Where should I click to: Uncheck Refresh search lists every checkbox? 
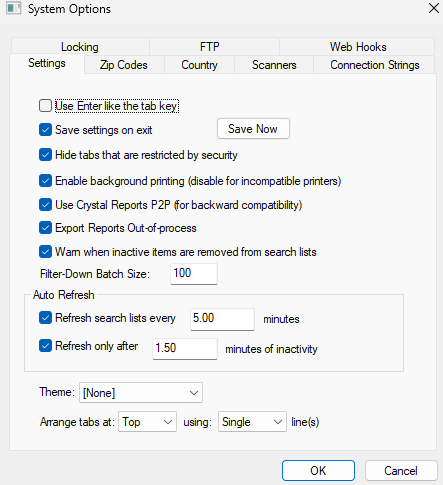[x=45, y=318]
